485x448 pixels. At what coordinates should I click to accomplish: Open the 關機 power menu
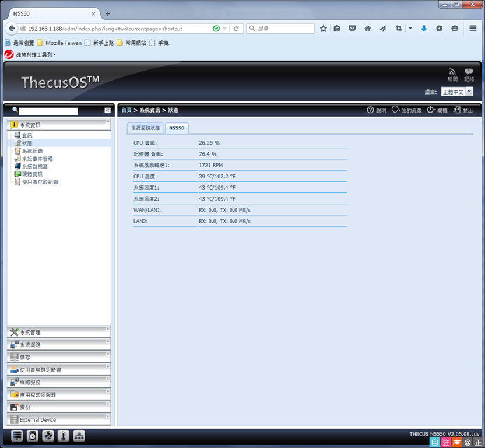click(x=437, y=110)
